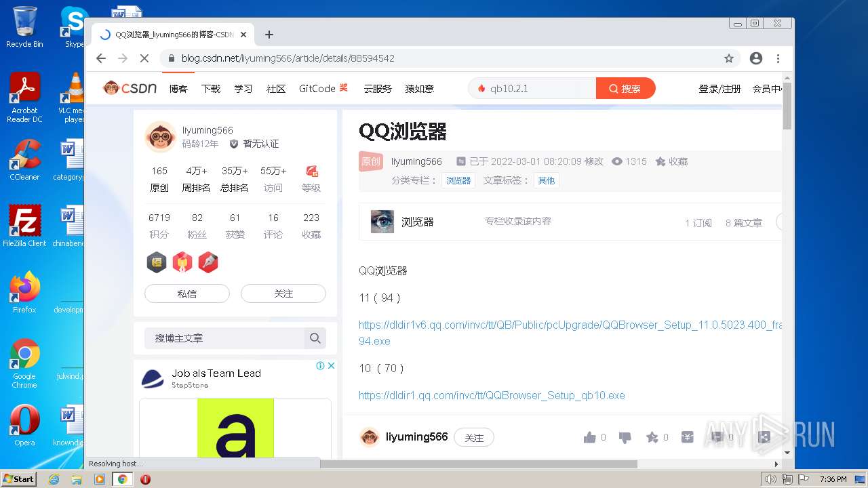Open Recycle Bin desktop icon
This screenshot has height=488, width=868.
[x=24, y=27]
